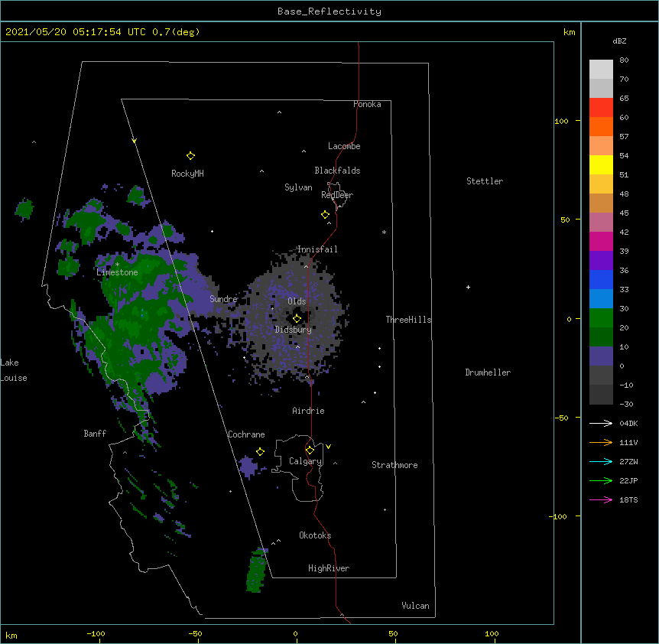
Task: Select the slate purple 0-10 dBZ swatch
Action: 601,356
